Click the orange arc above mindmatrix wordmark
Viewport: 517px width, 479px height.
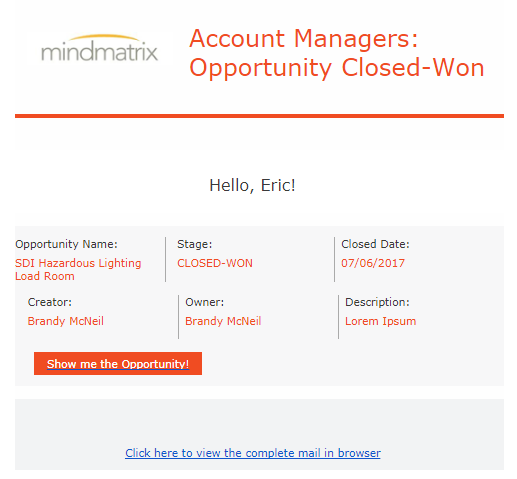click(x=105, y=37)
